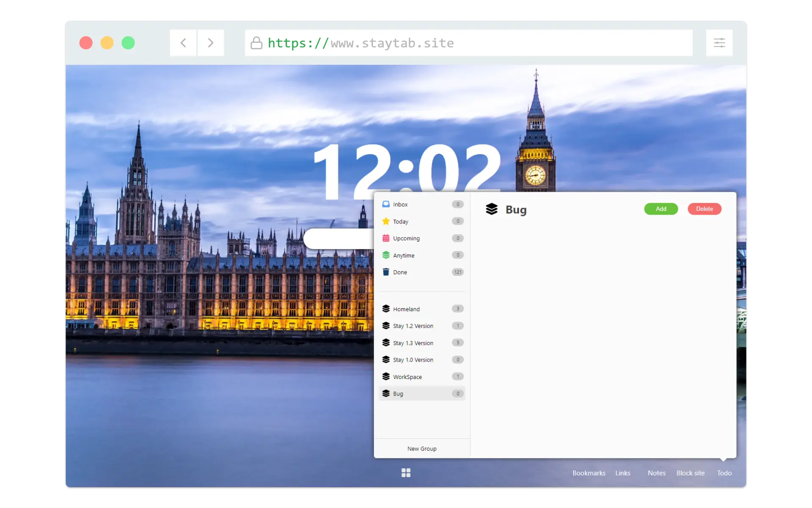812x508 pixels.
Task: Click the Upcoming calendar icon
Action: (x=386, y=238)
